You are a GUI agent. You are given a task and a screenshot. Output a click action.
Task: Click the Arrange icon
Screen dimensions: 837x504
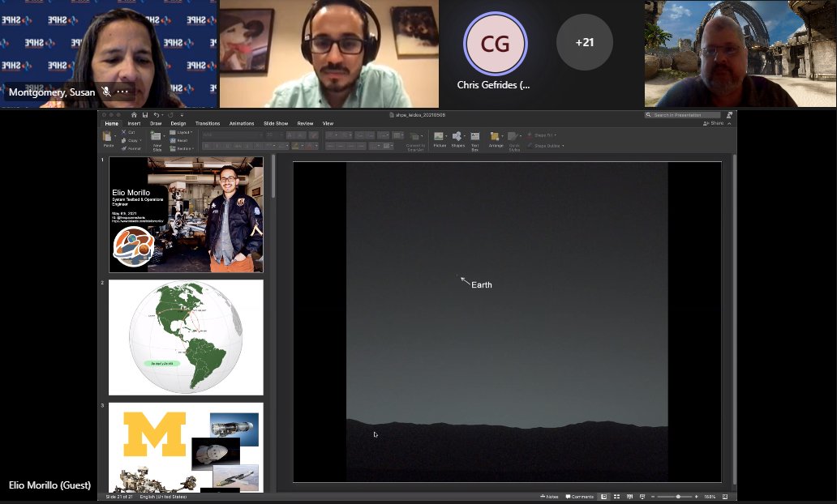point(495,136)
